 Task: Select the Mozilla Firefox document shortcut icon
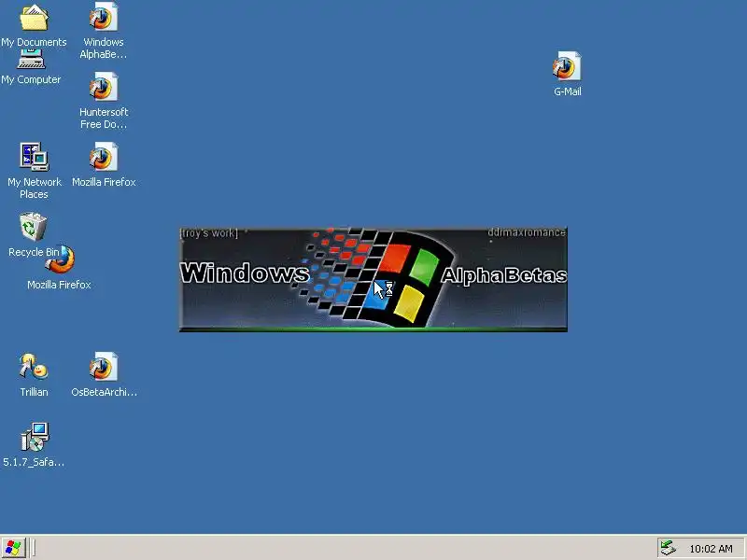(x=104, y=157)
